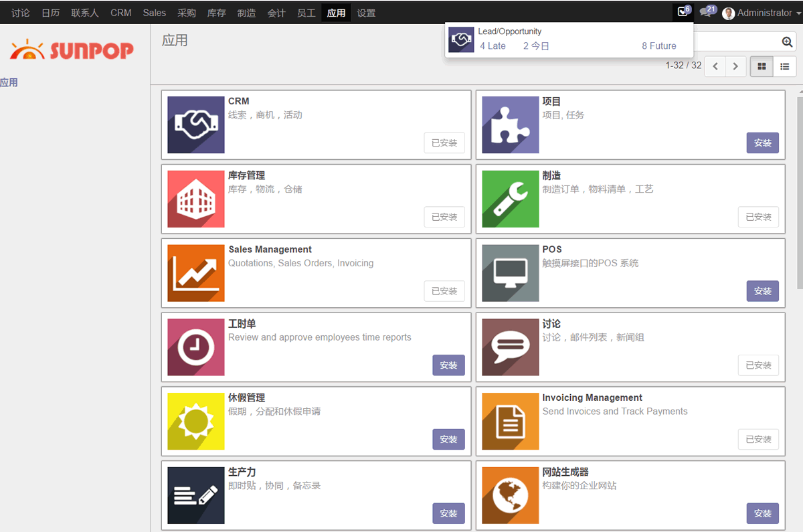Click the Invoicing Management card title
The image size is (803, 532).
coord(592,397)
